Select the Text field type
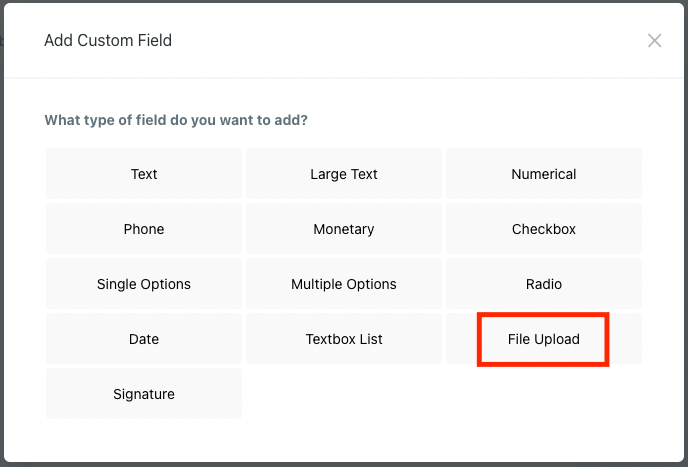This screenshot has height=467, width=688. [x=144, y=174]
